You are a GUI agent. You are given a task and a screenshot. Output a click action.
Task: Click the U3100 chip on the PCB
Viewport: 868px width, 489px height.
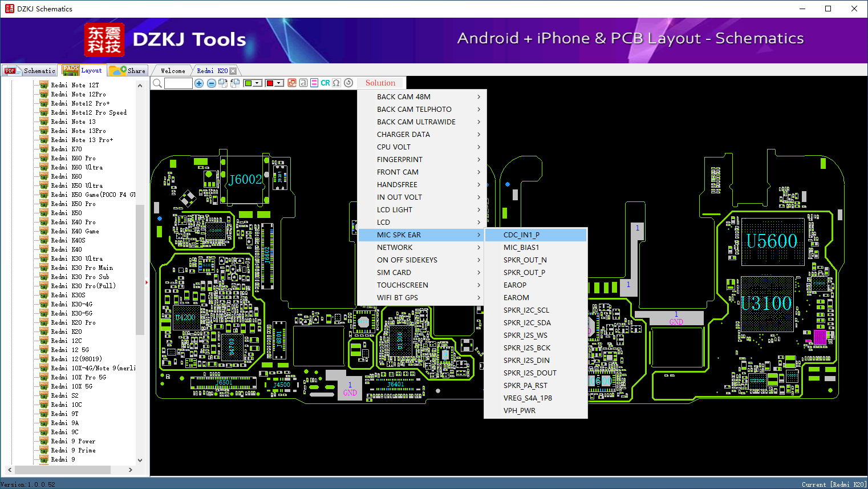click(x=766, y=303)
